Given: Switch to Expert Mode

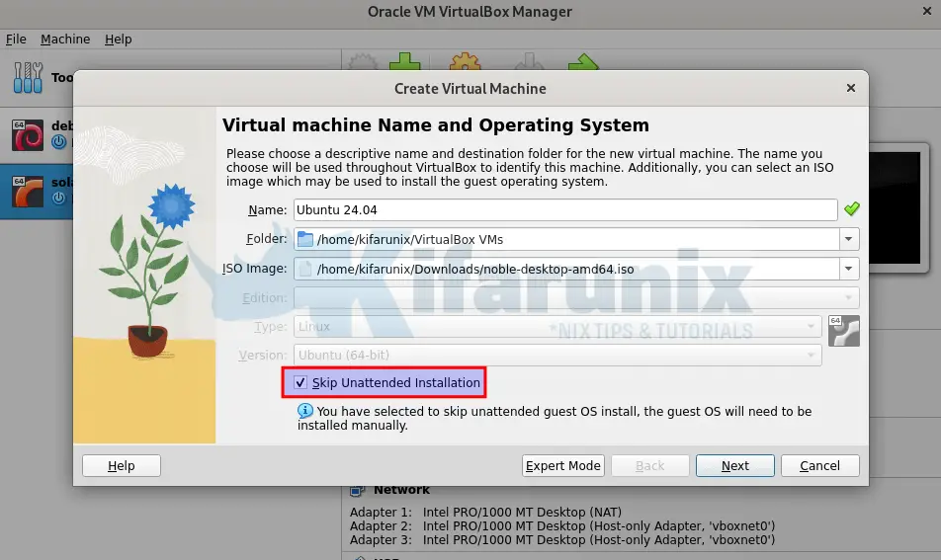Looking at the screenshot, I should coord(563,466).
